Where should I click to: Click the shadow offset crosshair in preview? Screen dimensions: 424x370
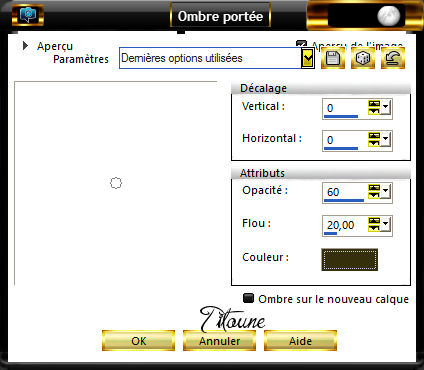tap(116, 183)
